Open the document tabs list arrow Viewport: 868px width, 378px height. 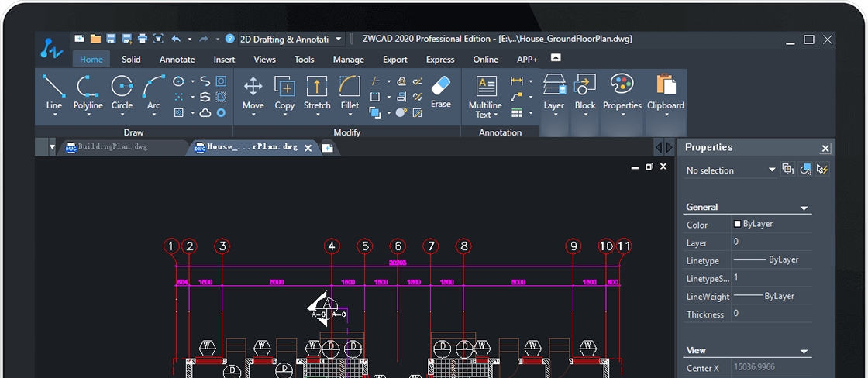click(x=52, y=147)
